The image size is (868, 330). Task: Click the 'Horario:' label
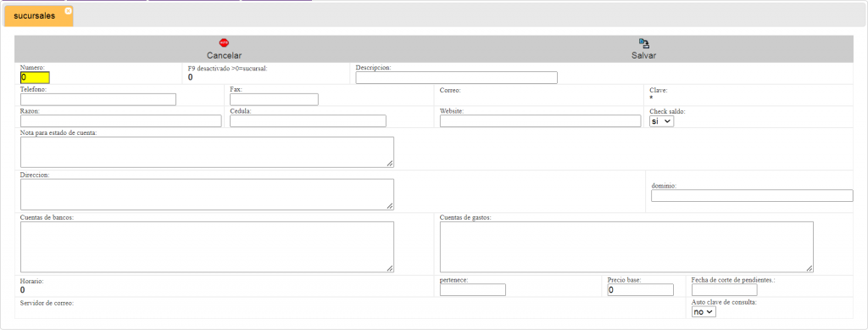click(x=31, y=282)
